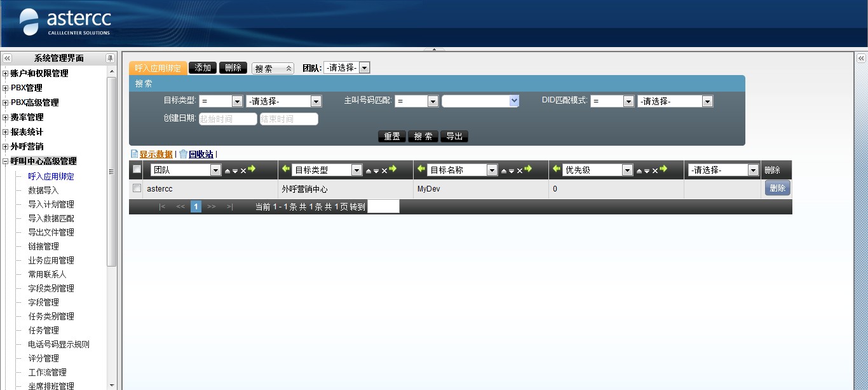The width and height of the screenshot is (868, 390).
Task: Remove the 目标名称 column using X icon
Action: coord(519,171)
